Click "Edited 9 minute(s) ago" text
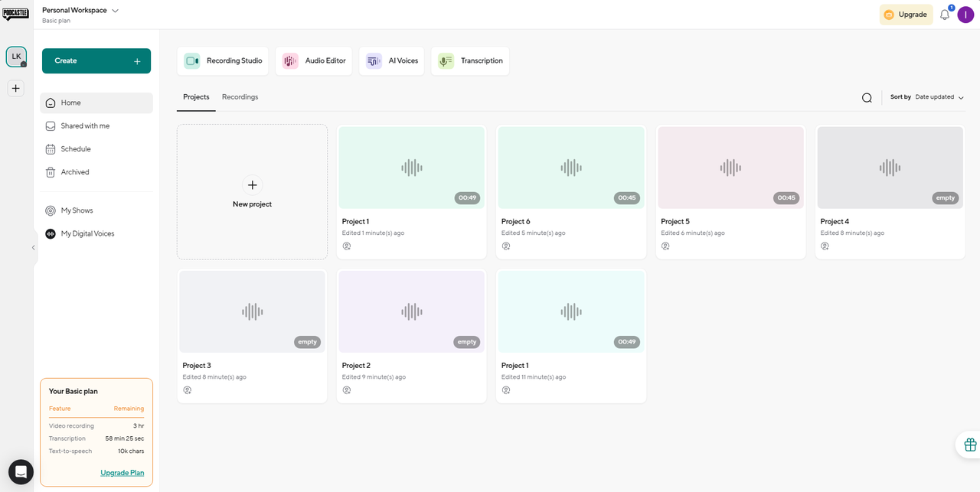 click(374, 377)
